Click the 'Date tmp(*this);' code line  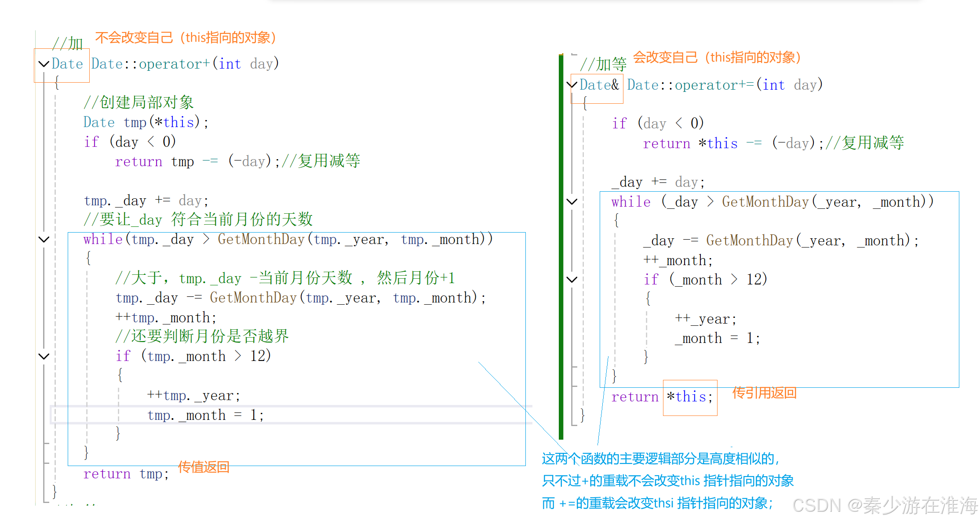coord(146,122)
